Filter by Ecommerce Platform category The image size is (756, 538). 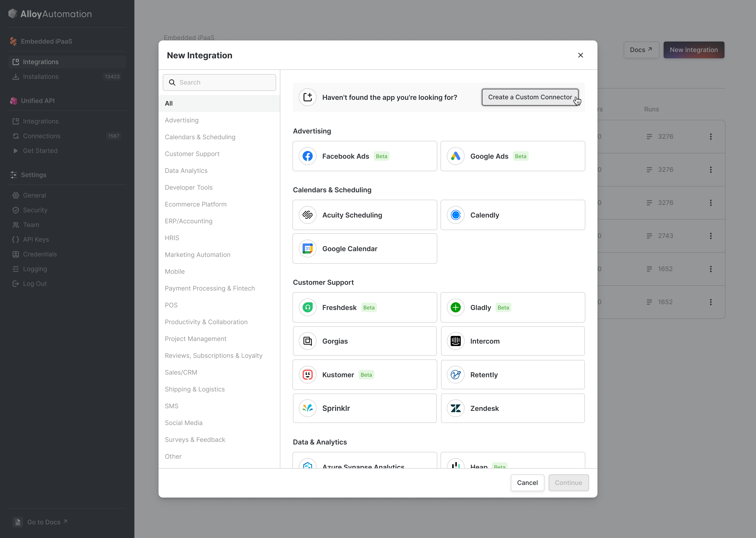pos(219,204)
